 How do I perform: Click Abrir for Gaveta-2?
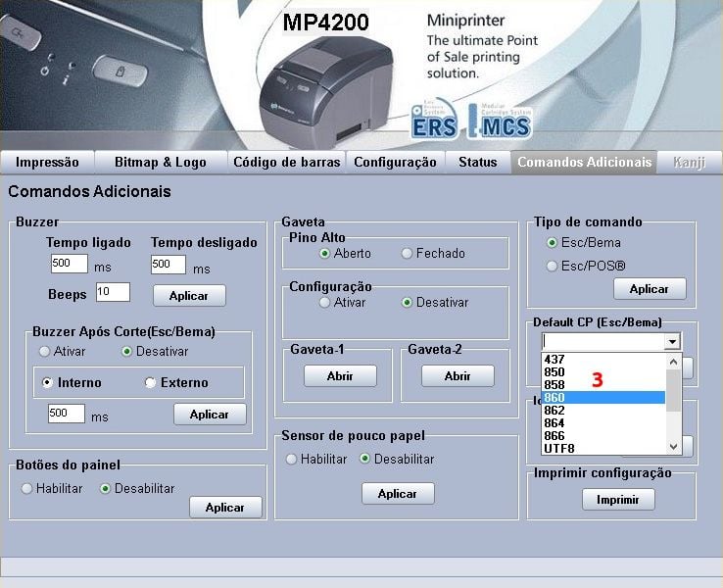458,376
